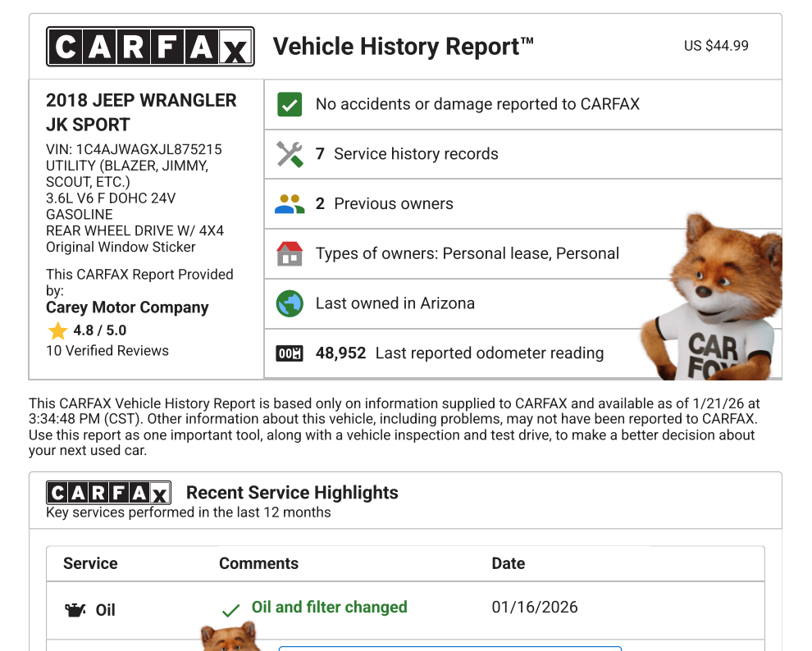Image resolution: width=812 pixels, height=651 pixels.
Task: Click the green checkmark beside Oil and filter changed
Action: pos(231,611)
